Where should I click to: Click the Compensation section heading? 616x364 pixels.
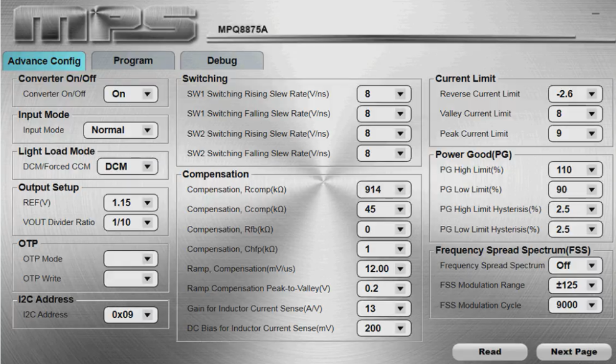(216, 174)
